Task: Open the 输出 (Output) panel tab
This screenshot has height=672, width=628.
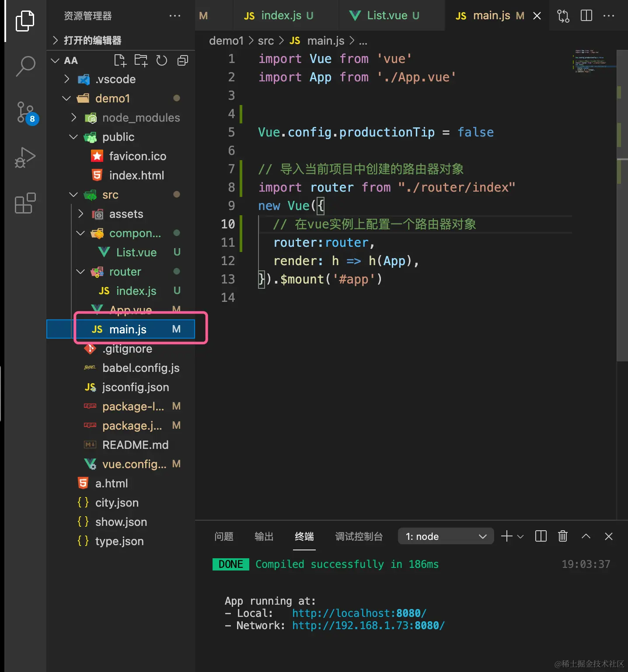Action: coord(264,536)
